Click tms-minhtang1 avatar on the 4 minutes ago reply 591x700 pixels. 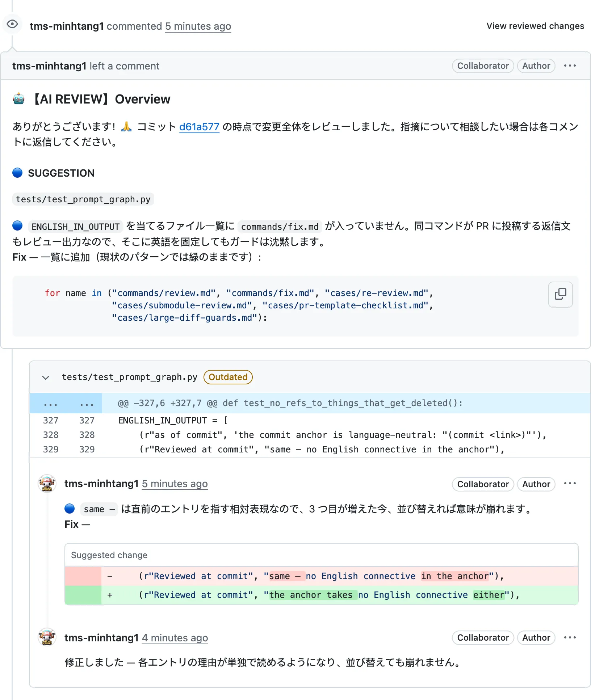click(x=47, y=637)
